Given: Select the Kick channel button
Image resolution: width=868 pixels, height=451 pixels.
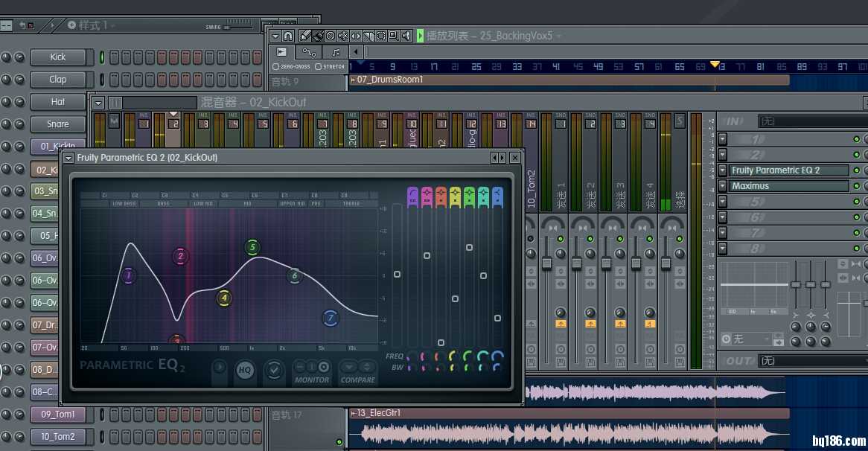Looking at the screenshot, I should (x=58, y=57).
